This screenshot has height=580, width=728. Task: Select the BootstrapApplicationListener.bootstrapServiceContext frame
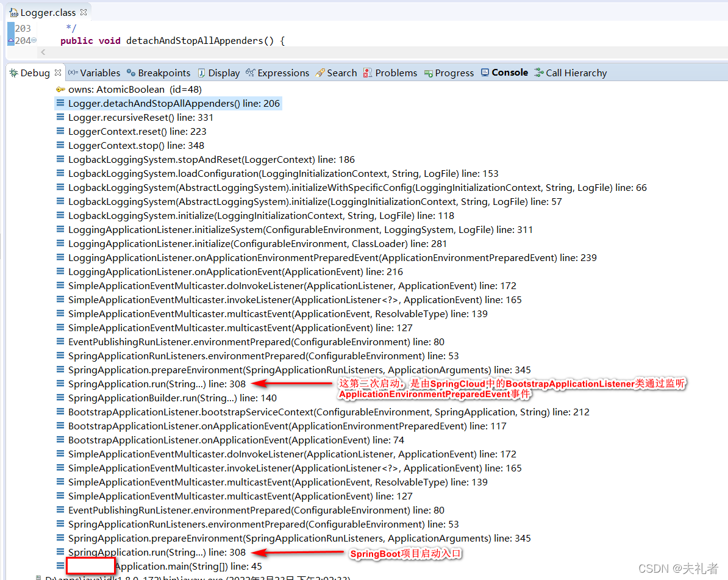point(244,412)
